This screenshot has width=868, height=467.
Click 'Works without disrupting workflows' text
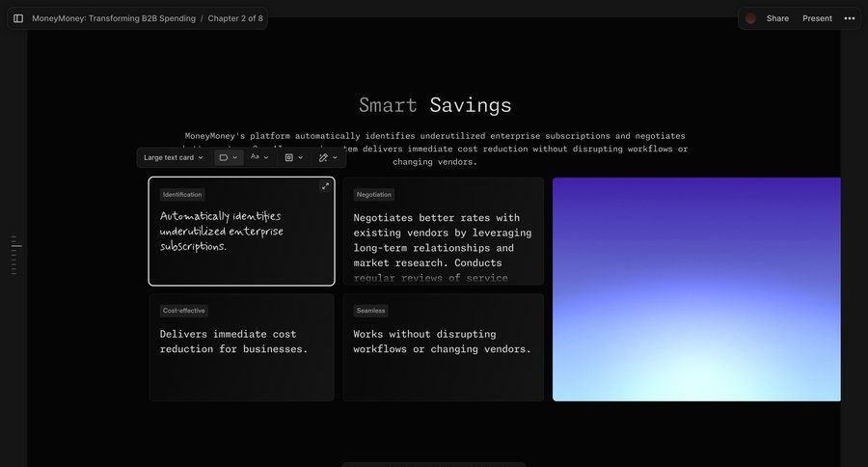click(x=442, y=342)
